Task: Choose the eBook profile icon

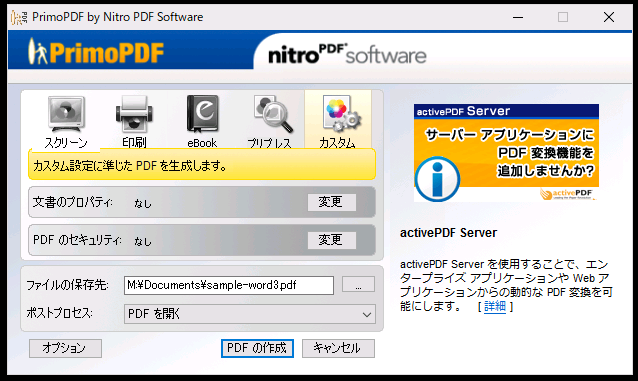Action: tap(202, 114)
